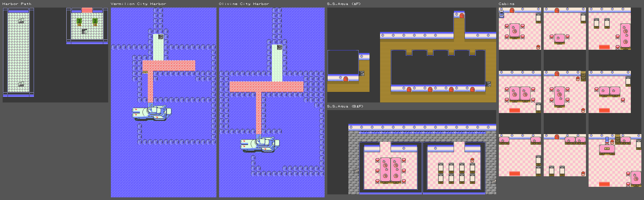Click the "Vermilion City Harbor" label

pos(138,4)
